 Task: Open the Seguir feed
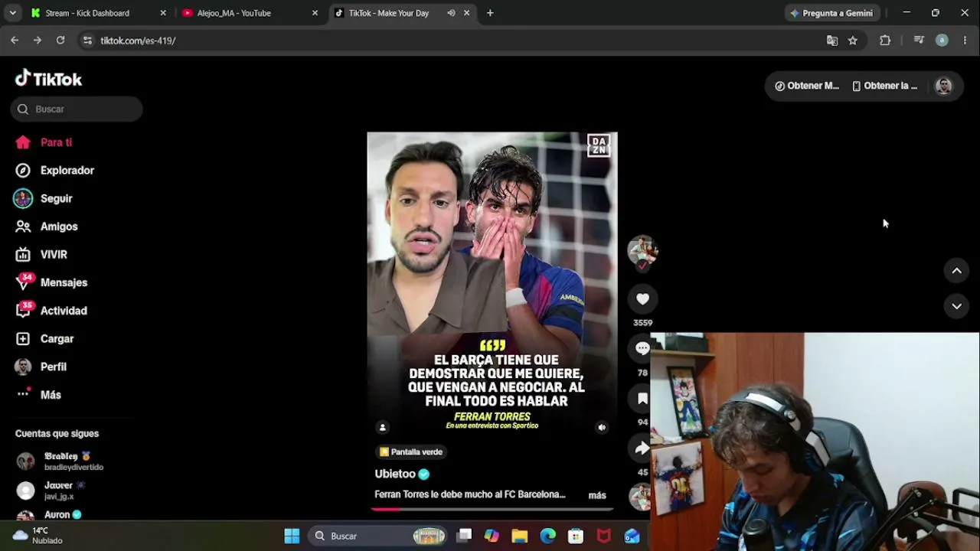[x=44, y=198]
